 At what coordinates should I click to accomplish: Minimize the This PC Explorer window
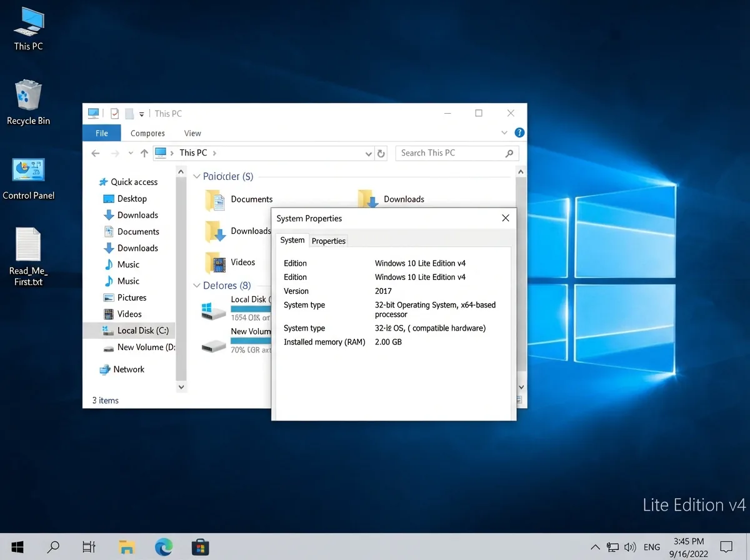pyautogui.click(x=448, y=113)
